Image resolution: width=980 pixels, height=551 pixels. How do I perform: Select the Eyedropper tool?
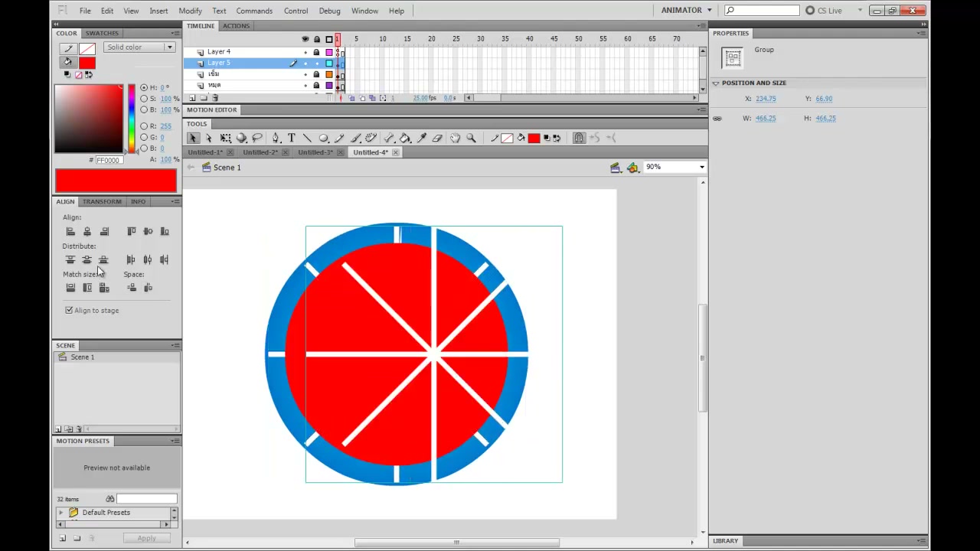[421, 138]
